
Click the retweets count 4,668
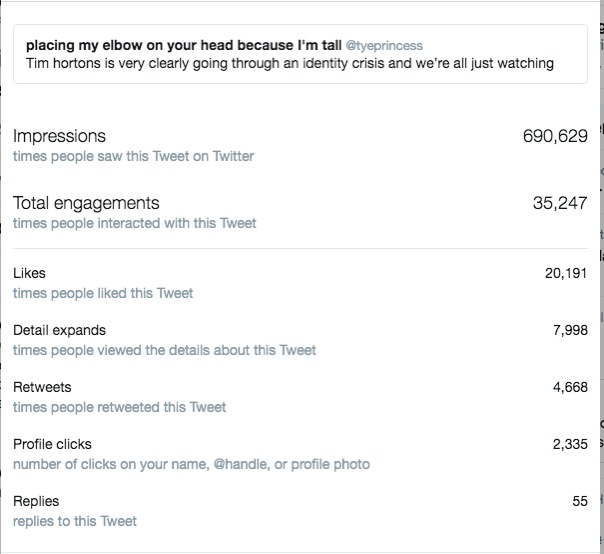click(x=570, y=387)
